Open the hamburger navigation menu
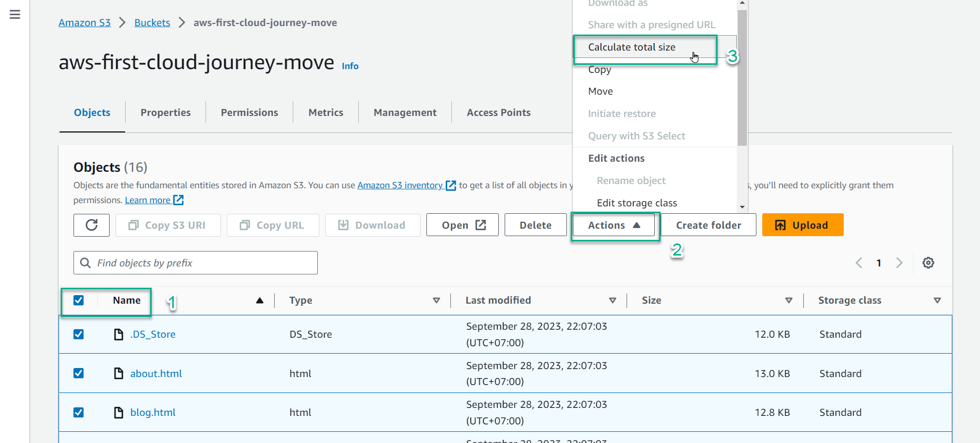The height and width of the screenshot is (443, 980). pos(15,14)
